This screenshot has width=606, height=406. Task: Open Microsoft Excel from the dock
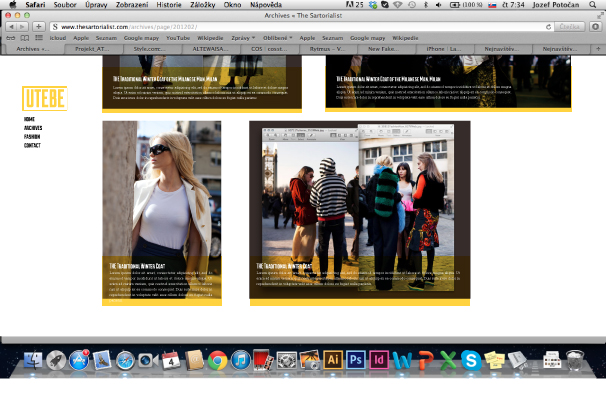coord(448,360)
